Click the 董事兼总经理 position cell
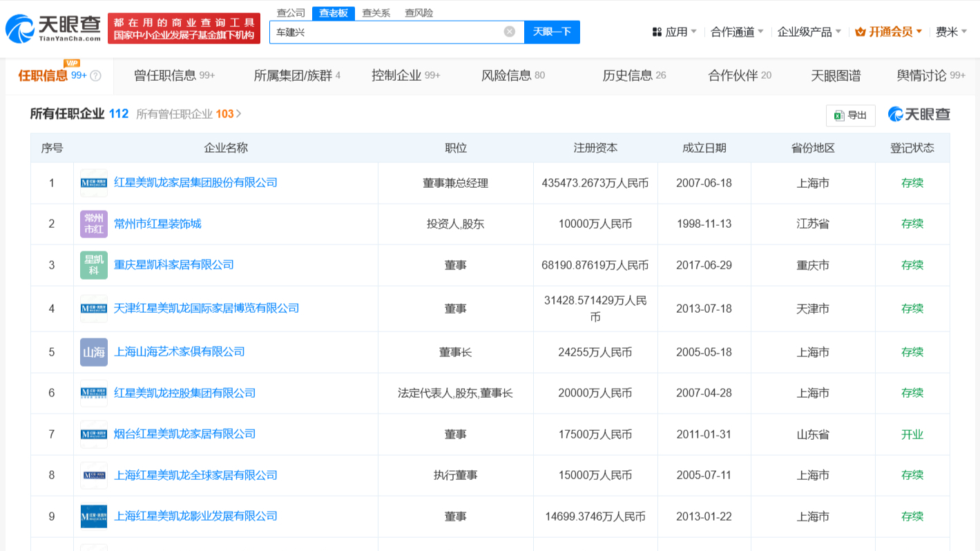This screenshot has width=980, height=551. tap(456, 183)
